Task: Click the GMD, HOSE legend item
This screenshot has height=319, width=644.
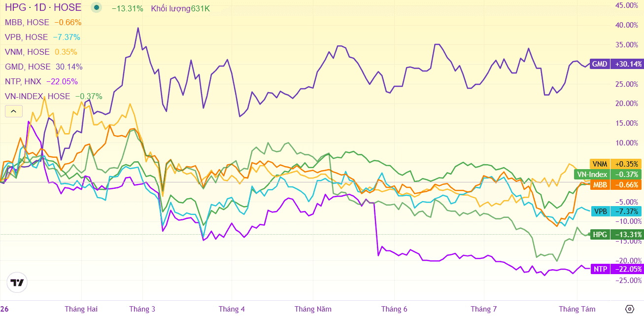Action: pos(28,67)
